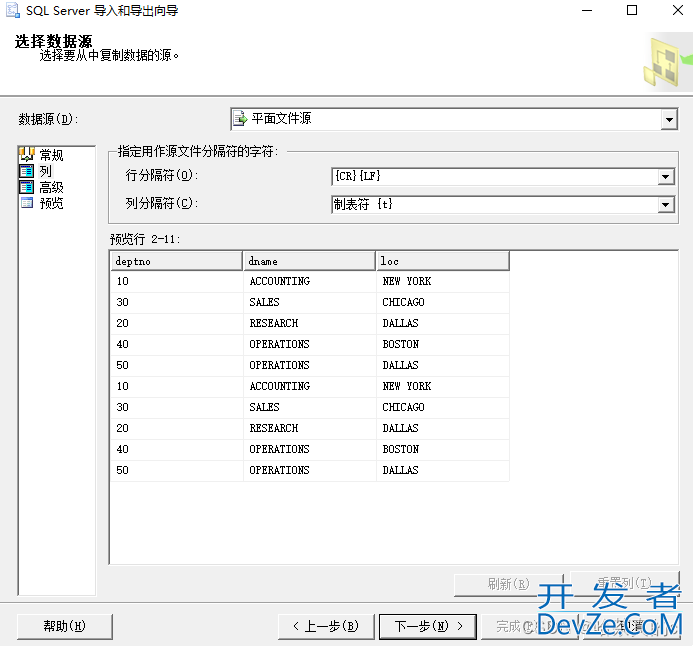693x646 pixels.
Task: Click the SQL Server wizard title bar icon
Action: coord(12,11)
